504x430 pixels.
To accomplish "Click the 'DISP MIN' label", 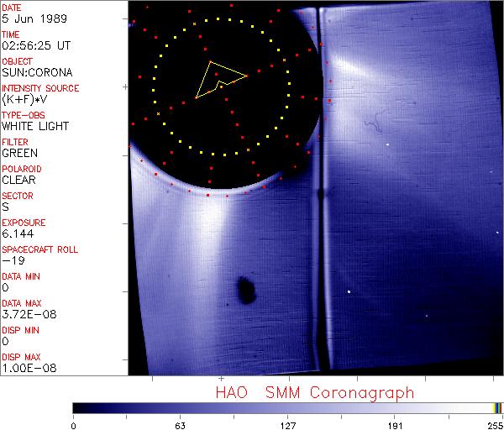I will [20, 330].
